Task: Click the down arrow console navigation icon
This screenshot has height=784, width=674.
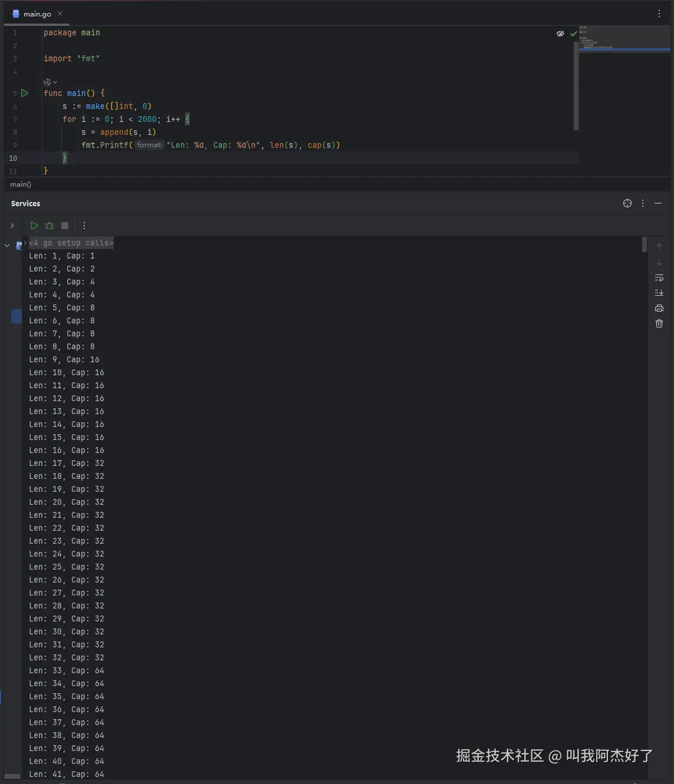Action: pyautogui.click(x=659, y=262)
